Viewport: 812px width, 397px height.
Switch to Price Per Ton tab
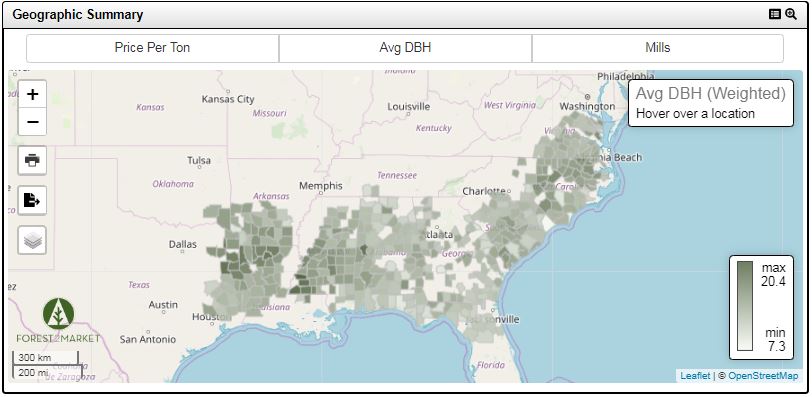click(152, 48)
